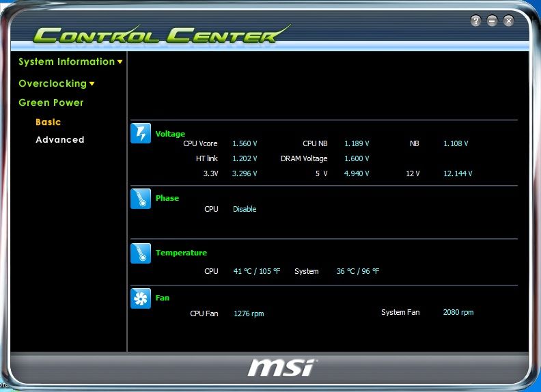Click the Temperature thermometer icon

coord(141,253)
